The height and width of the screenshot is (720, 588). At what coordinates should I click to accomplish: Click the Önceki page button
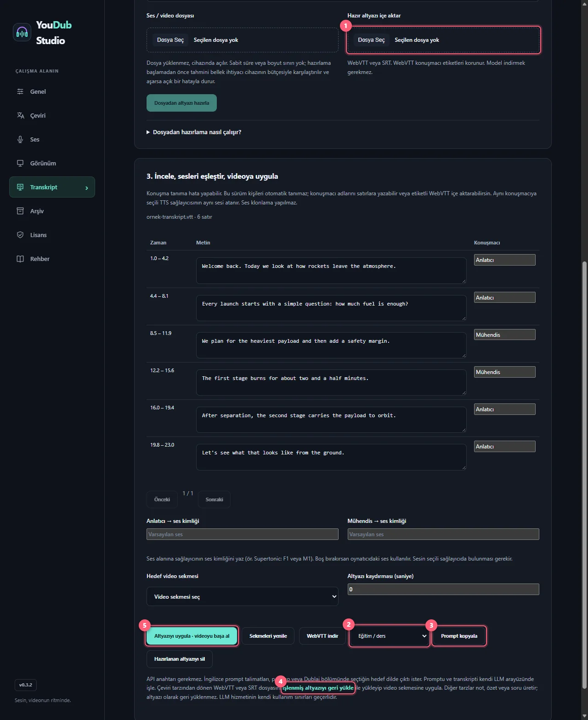pyautogui.click(x=162, y=499)
